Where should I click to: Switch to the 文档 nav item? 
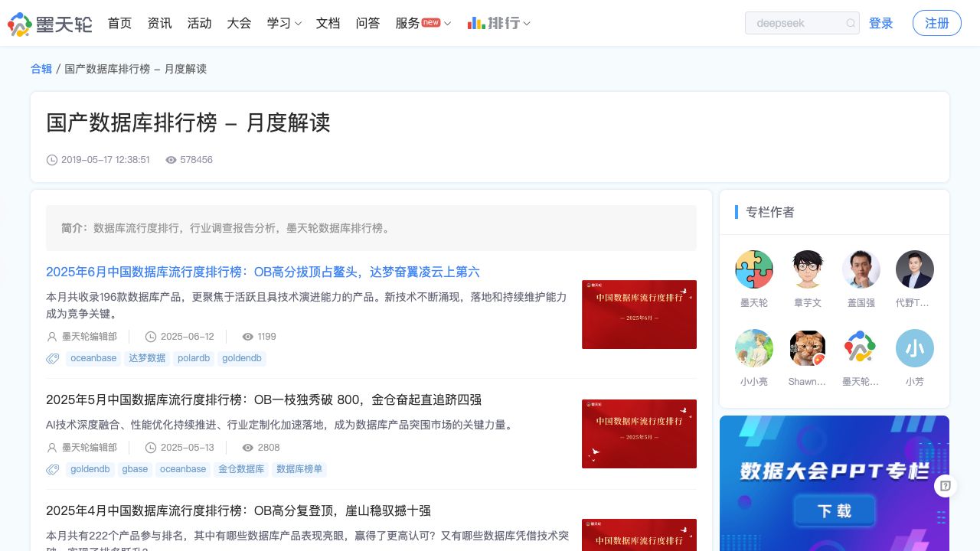point(328,23)
